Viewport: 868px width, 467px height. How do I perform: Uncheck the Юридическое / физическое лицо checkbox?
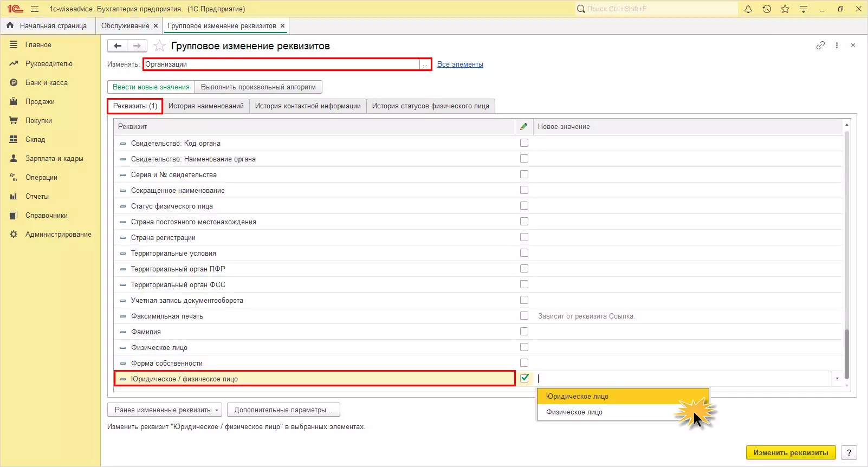(524, 378)
